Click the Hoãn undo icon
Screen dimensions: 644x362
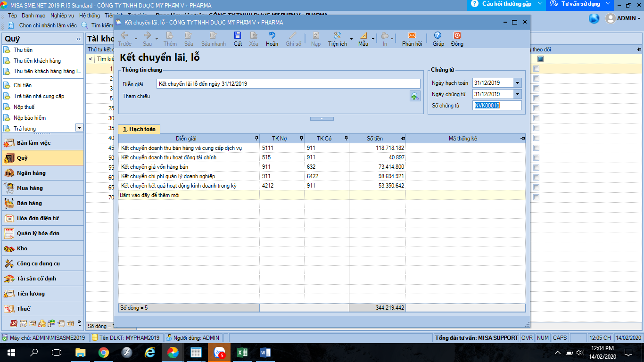pos(272,36)
